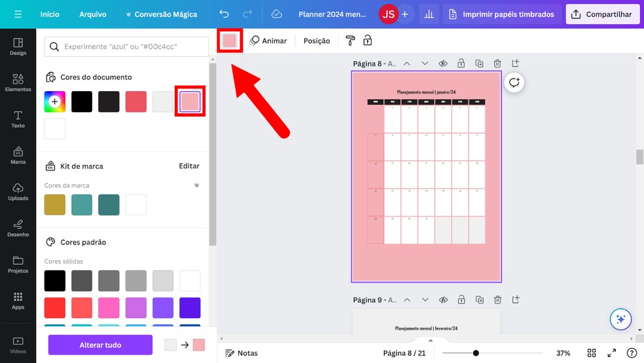
Task: Open Posição panel
Action: click(317, 41)
